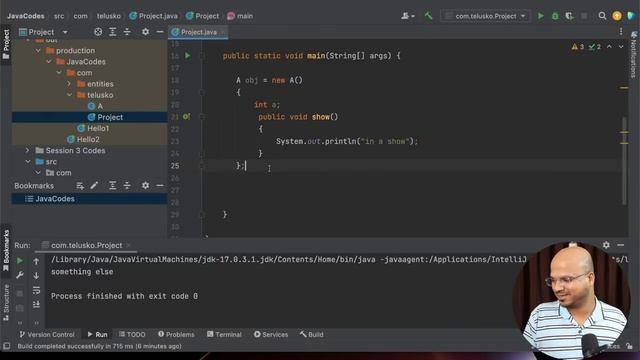The image size is (640, 360).
Task: Open wrench settings in Run panel
Action: pos(20,275)
